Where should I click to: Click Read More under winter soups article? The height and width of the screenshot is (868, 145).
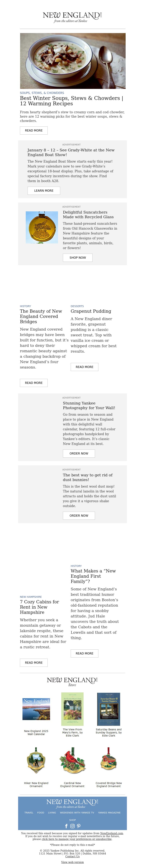click(x=34, y=130)
